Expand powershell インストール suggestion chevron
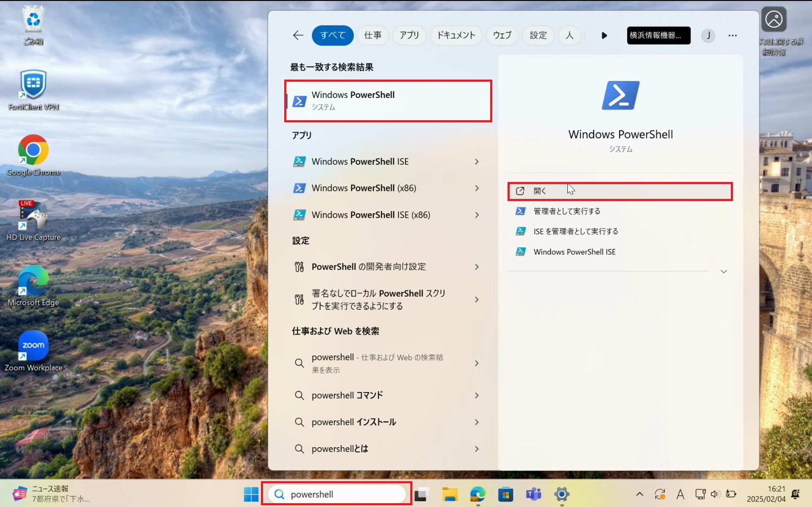Viewport: 812px width, 507px height. pyautogui.click(x=477, y=422)
